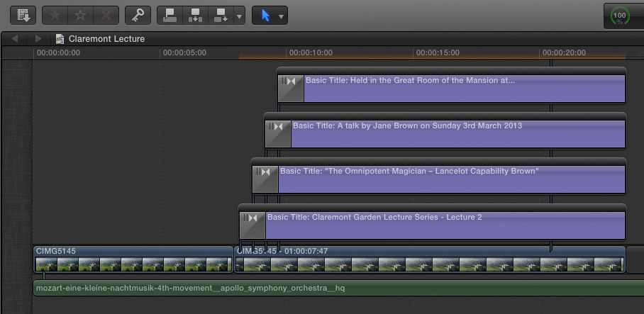Open the edit options dropdown arrow
Viewport: 644px width, 314px height.
point(240,16)
